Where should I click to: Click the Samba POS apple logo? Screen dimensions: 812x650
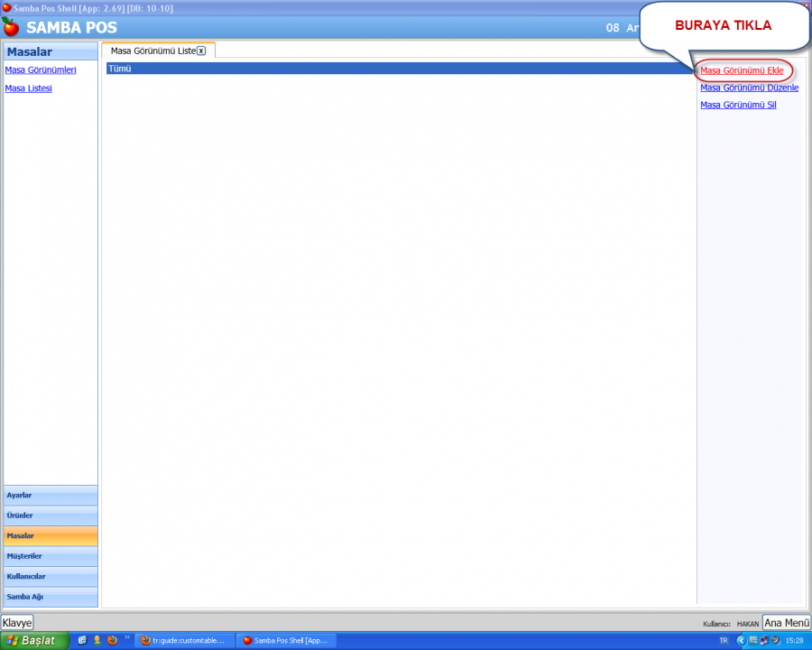point(10,26)
